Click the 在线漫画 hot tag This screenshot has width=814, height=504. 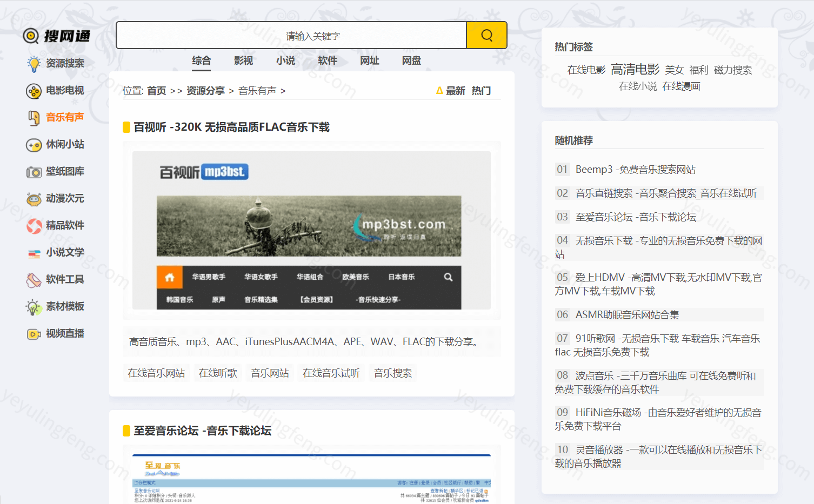[x=681, y=86]
